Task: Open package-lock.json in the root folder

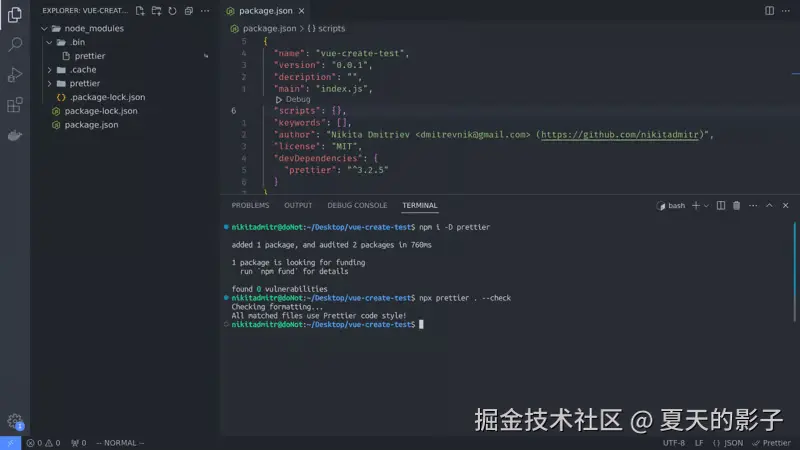Action: point(101,111)
